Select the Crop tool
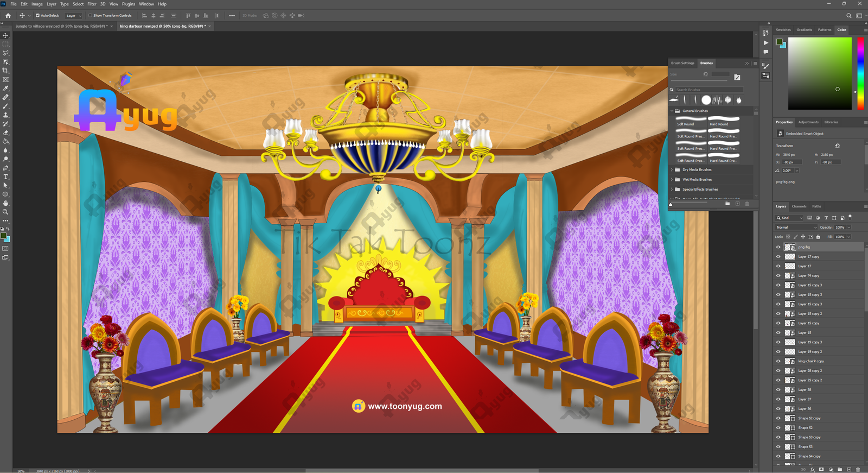This screenshot has height=473, width=868. pyautogui.click(x=6, y=71)
